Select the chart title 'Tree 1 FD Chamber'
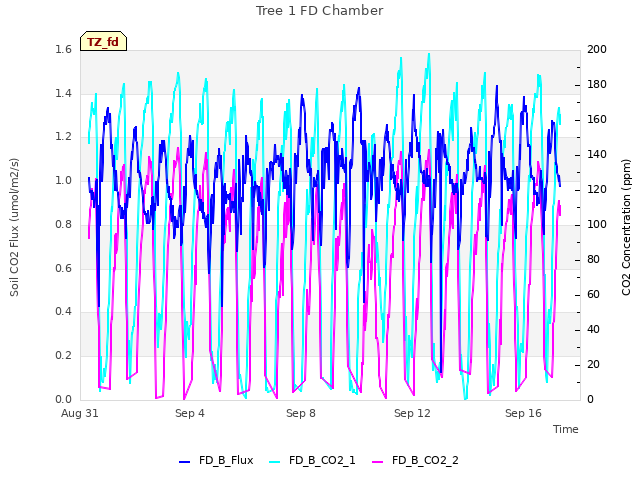Viewport: 640px width, 480px height. 320,11
